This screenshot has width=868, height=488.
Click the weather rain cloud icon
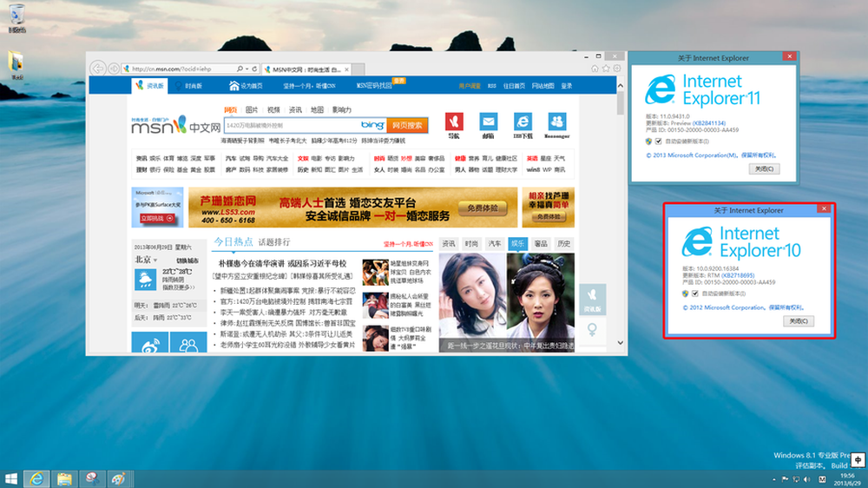point(145,280)
